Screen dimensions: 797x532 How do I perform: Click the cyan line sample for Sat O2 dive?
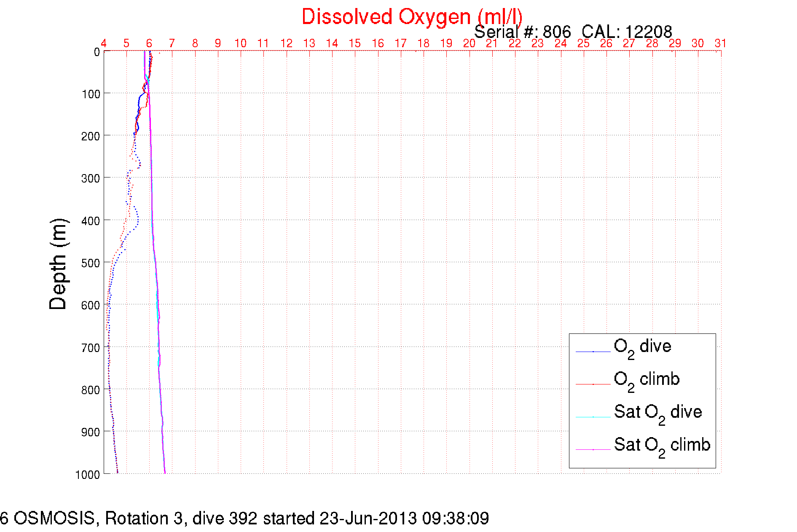point(593,417)
